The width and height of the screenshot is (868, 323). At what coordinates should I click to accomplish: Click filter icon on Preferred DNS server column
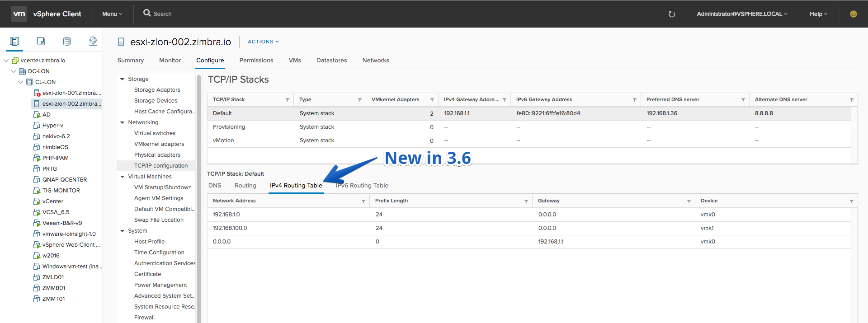[x=743, y=100]
